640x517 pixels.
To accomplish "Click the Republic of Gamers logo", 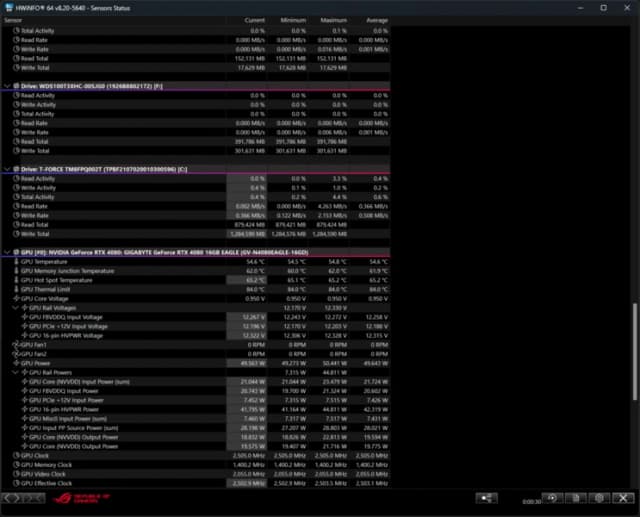I will coord(82,498).
